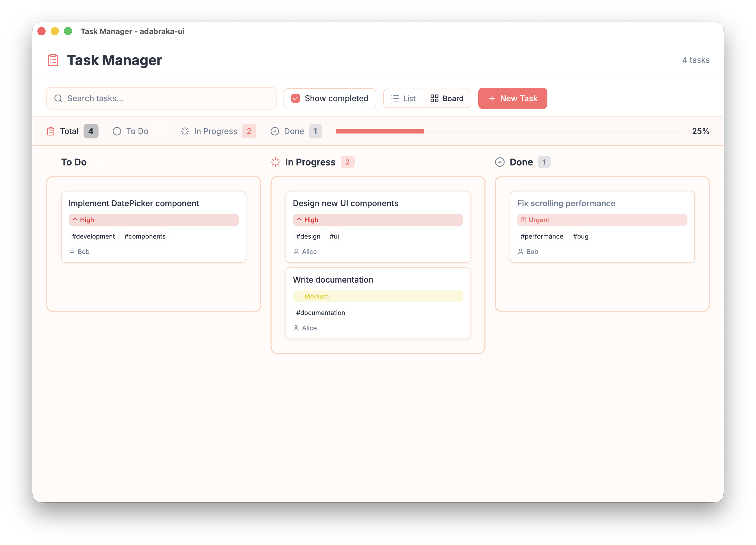The image size is (756, 545).
Task: Click the Search tasks input field
Action: [161, 98]
